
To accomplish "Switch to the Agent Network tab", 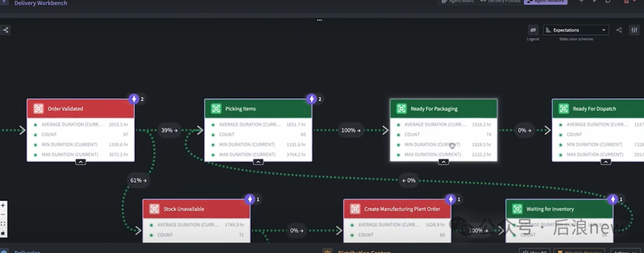I will 545,2.
